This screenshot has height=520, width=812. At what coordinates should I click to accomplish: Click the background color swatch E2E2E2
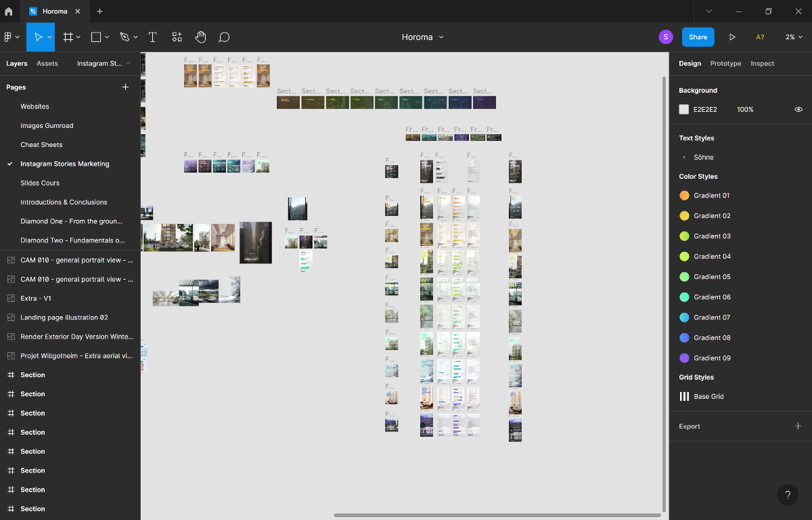[x=684, y=109]
